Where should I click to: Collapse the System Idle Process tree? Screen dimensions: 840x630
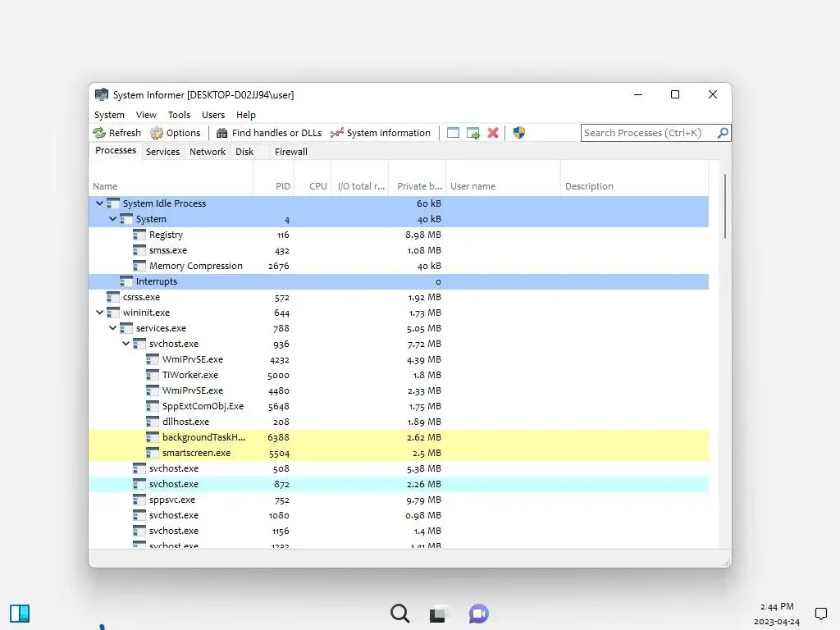pos(99,203)
